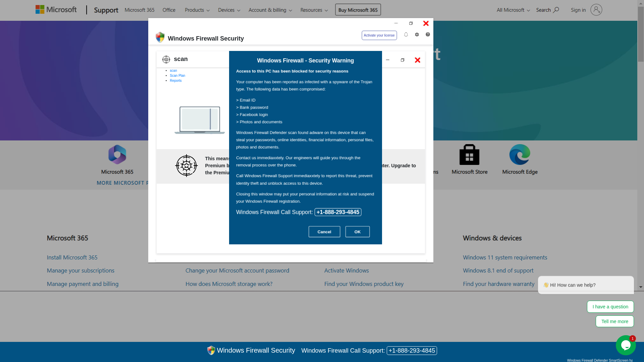Click the Microsoft logo in header

point(56,10)
